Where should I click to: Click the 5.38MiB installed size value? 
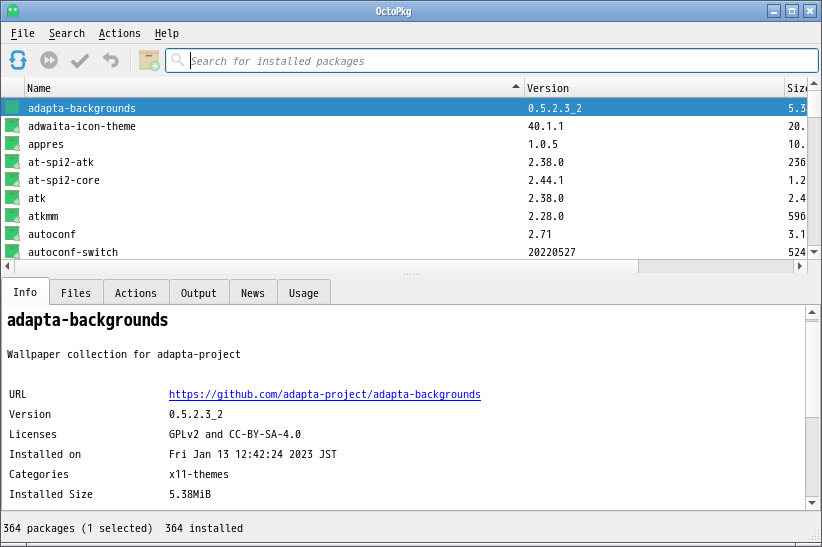(x=190, y=494)
